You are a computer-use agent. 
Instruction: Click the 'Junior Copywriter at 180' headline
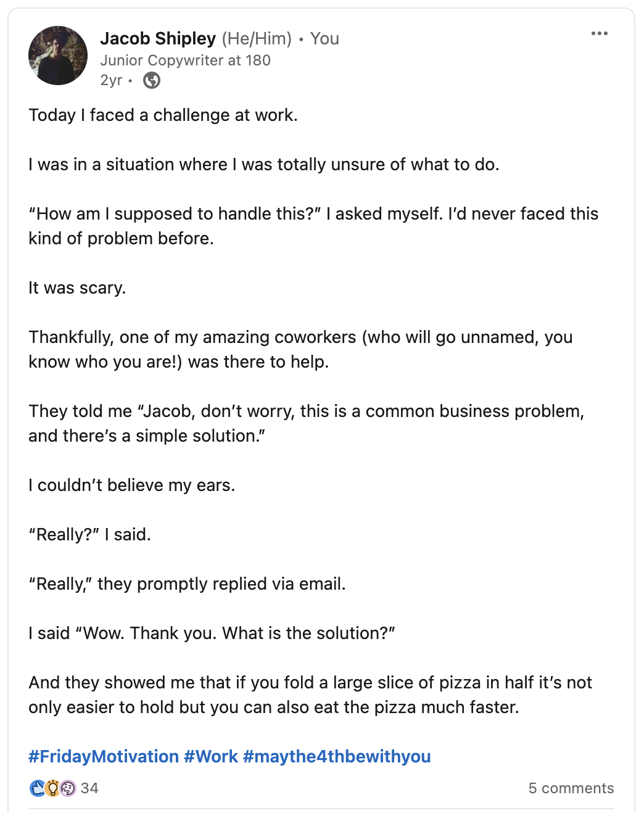pyautogui.click(x=185, y=60)
